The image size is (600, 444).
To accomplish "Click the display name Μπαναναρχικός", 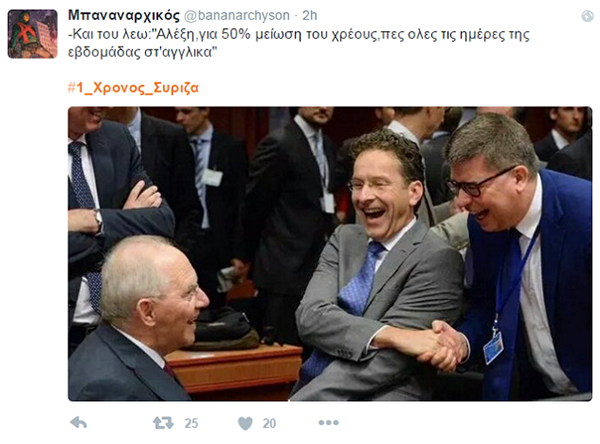I will pyautogui.click(x=124, y=16).
